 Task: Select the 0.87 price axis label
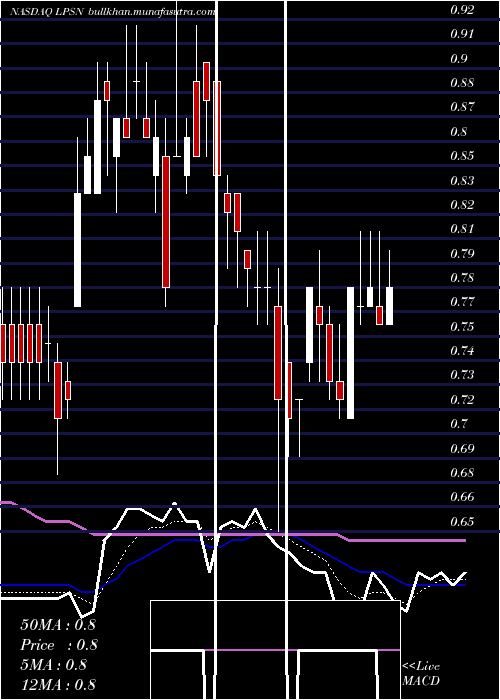[462, 107]
